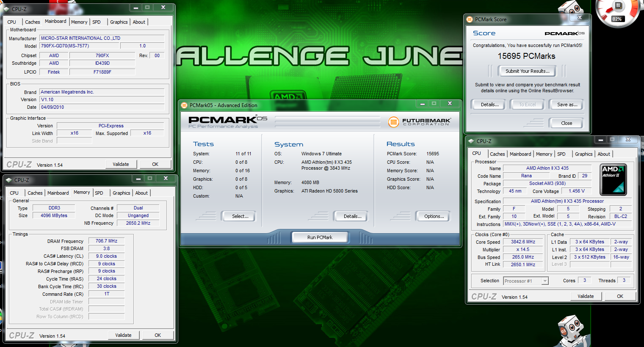Screen dimensions: 644x347
Task: Open Memory tab in the Mainboard CPU-Z window
Action: point(79,22)
